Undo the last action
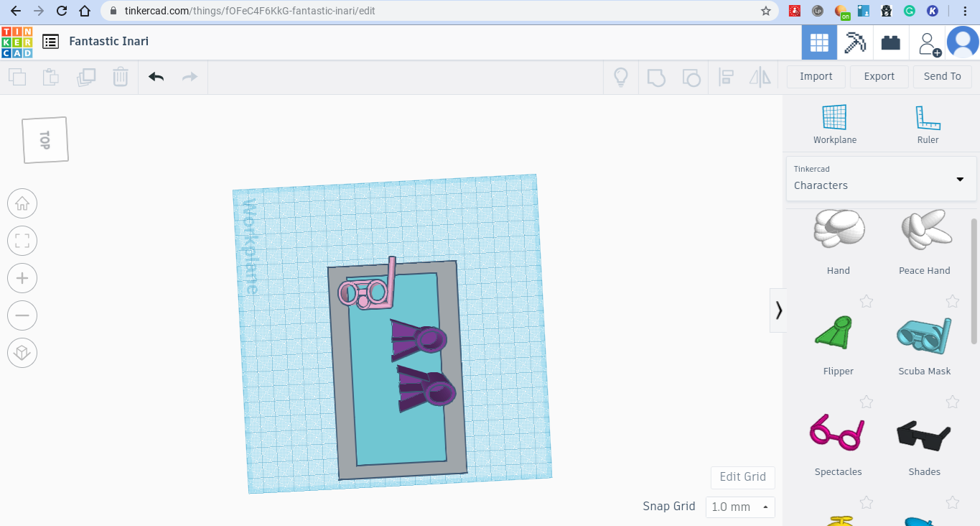This screenshot has width=980, height=526. (155, 76)
